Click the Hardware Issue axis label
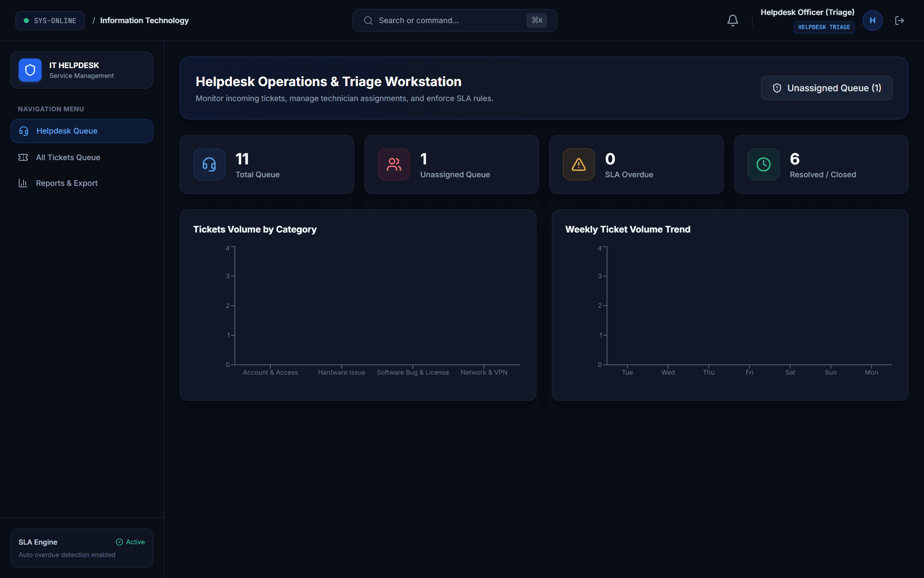Screen dimensions: 924x578 341,372
